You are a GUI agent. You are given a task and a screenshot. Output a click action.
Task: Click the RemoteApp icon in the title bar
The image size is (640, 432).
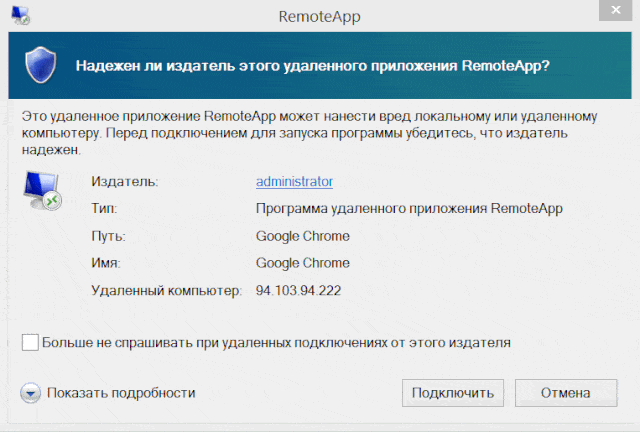[20, 17]
